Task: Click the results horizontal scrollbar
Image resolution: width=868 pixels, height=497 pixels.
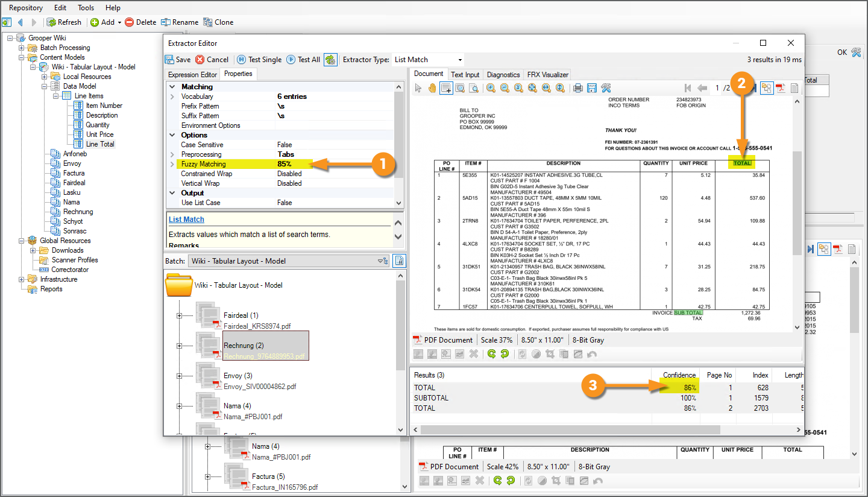Action: click(570, 430)
